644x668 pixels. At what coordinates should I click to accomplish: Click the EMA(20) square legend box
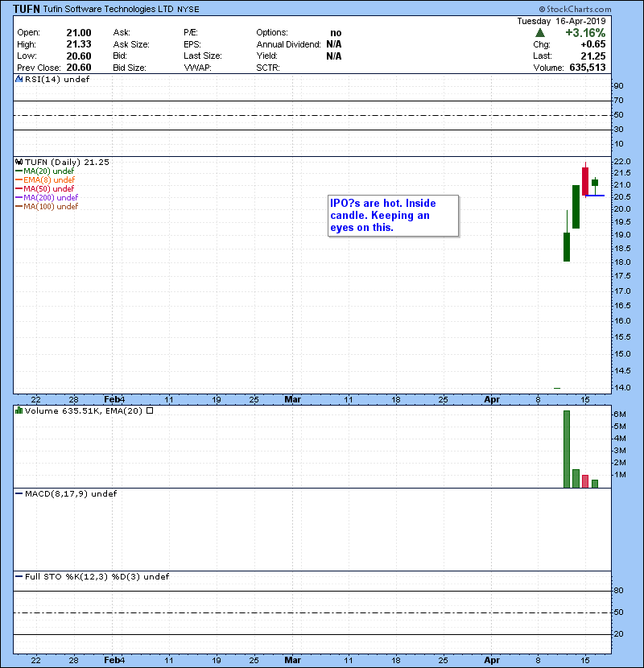point(150,410)
